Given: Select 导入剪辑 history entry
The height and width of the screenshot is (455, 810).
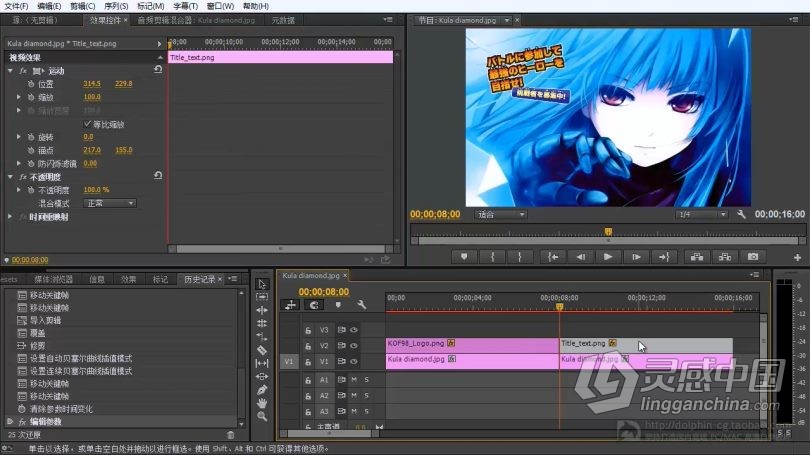Looking at the screenshot, I should coord(45,320).
